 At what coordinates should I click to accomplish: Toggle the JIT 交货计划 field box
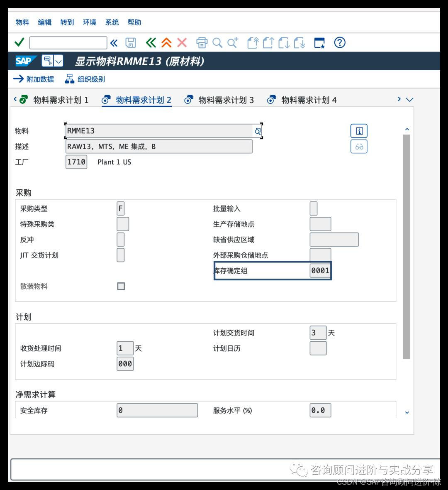pos(121,255)
